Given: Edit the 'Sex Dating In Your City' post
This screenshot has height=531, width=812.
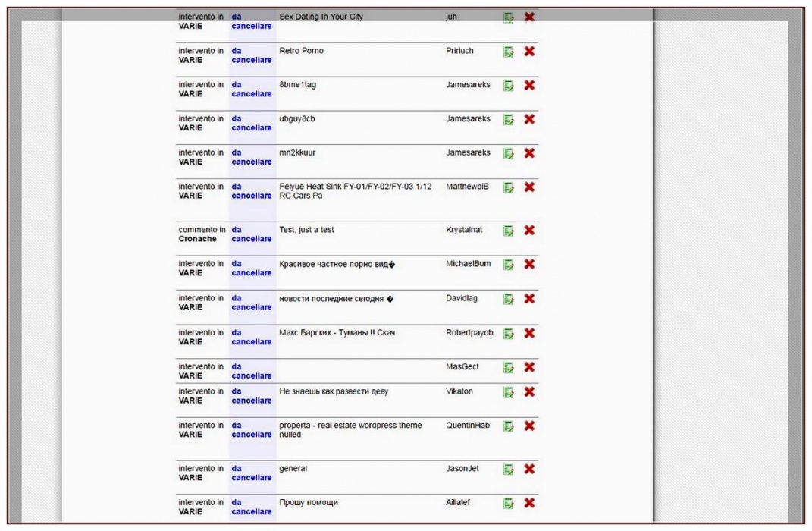Looking at the screenshot, I should pyautogui.click(x=509, y=18).
